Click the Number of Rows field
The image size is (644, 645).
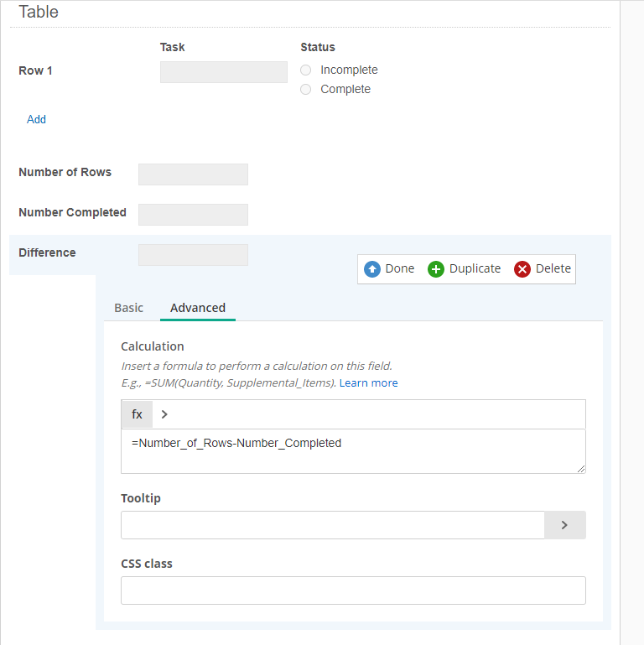coord(193,174)
